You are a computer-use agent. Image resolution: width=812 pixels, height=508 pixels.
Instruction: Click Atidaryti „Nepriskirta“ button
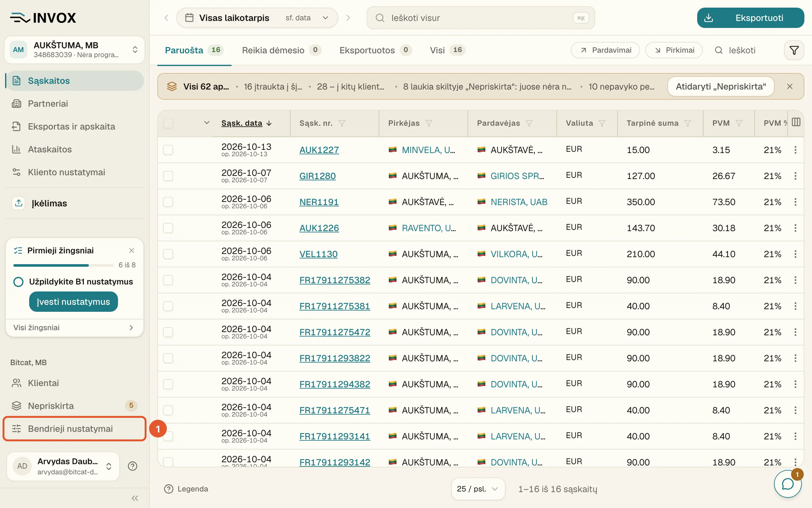[x=721, y=86]
